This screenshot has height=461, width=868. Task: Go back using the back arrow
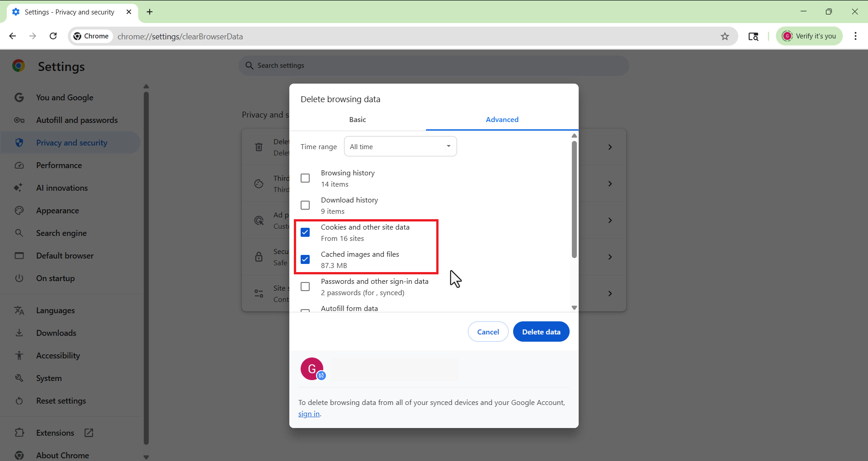(13, 36)
